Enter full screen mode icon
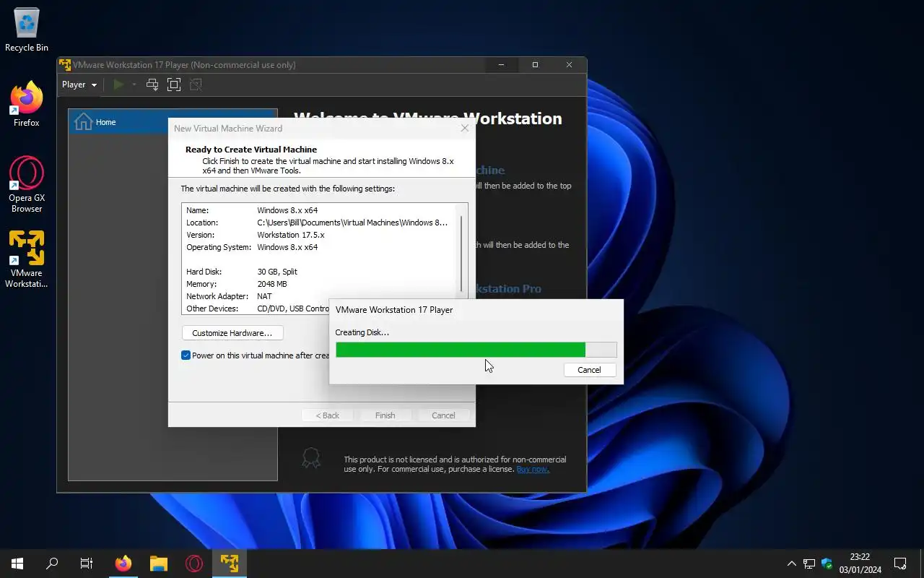 point(174,85)
